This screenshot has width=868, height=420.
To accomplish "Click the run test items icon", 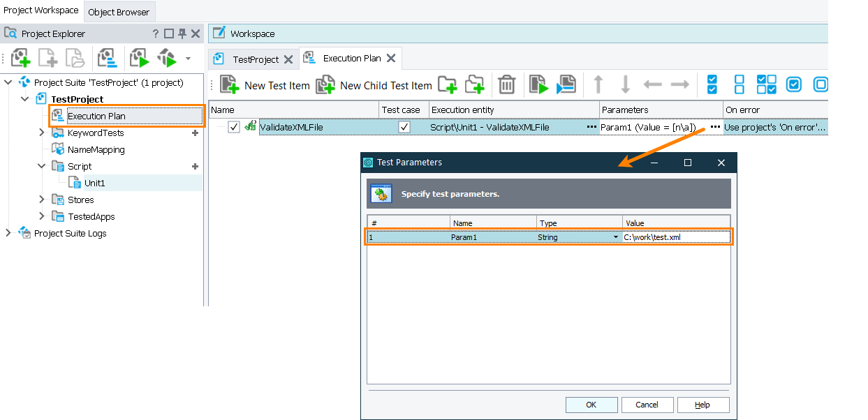I will 538,85.
